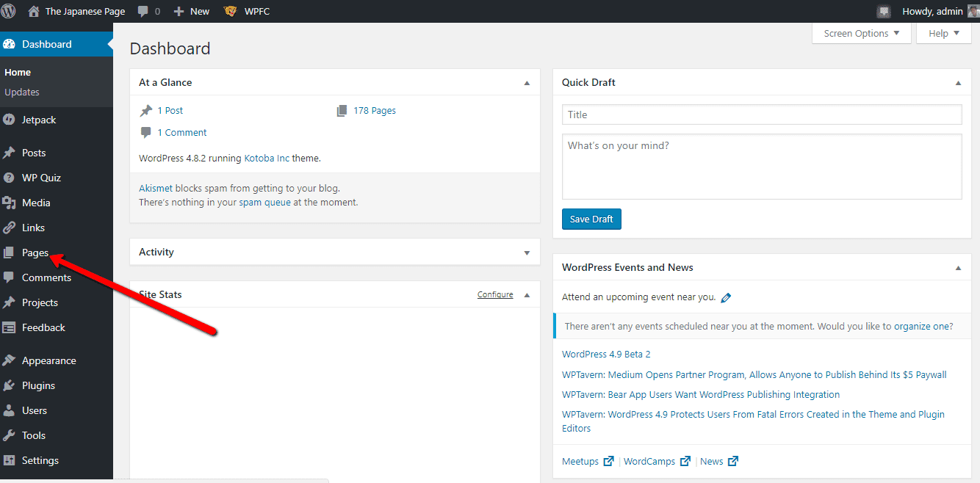Open the Bear App Users news link
This screenshot has height=483, width=980.
point(701,394)
